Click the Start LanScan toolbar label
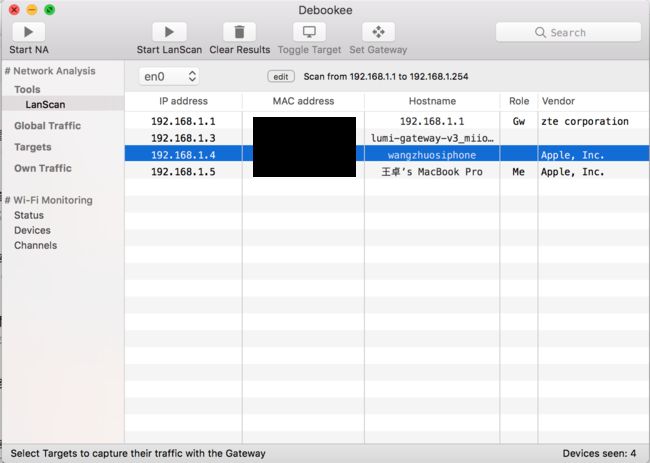 169,50
